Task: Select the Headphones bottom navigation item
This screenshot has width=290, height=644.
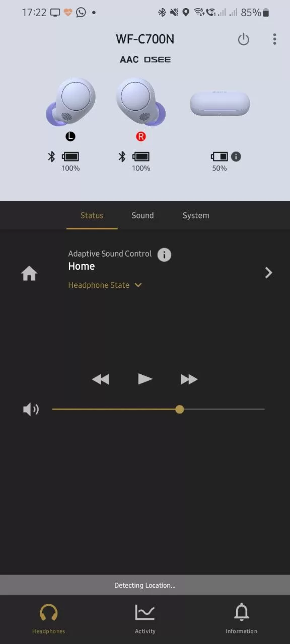Action: click(49, 619)
